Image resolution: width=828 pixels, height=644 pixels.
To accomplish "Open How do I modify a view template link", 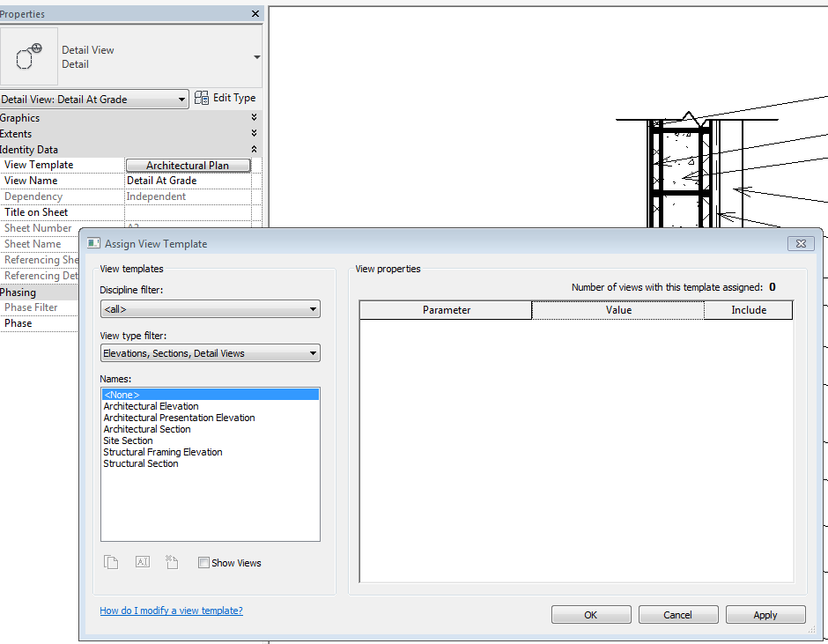I will (x=171, y=611).
